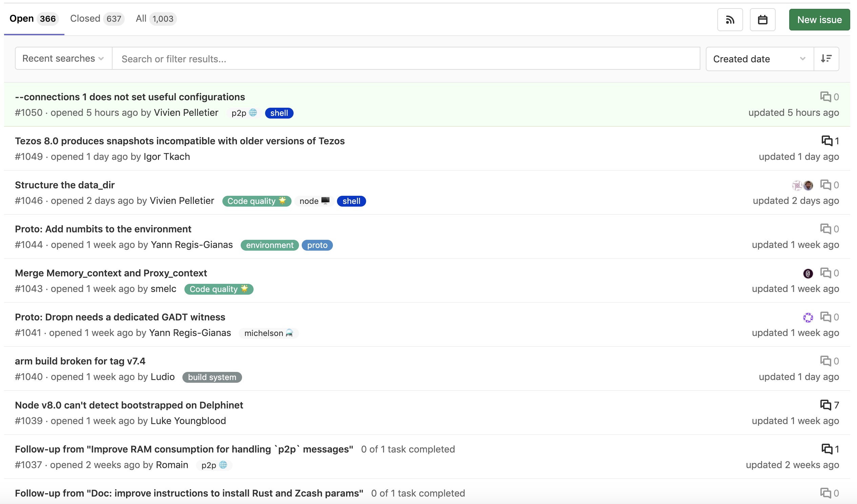This screenshot has width=857, height=504.
Task: Click the blue shell label on issue #1050
Action: (279, 113)
